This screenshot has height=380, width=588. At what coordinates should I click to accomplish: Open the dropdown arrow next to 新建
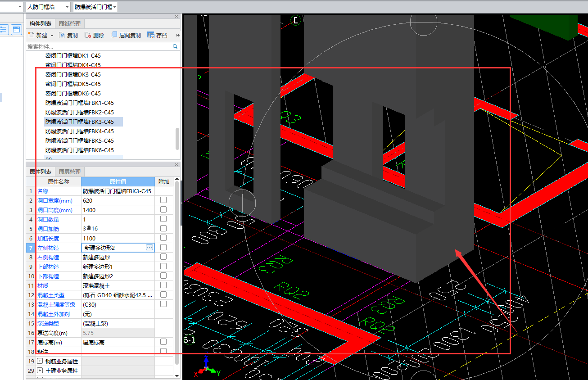tap(52, 36)
